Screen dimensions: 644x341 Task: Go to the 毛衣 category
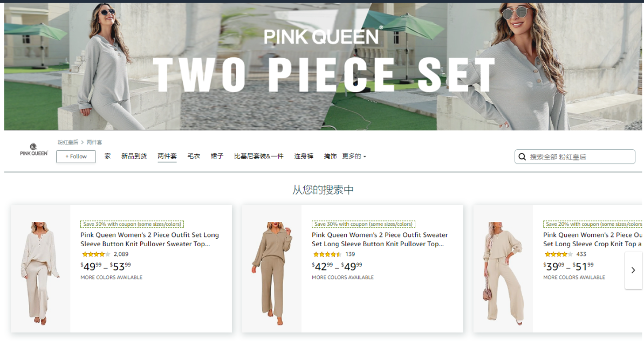click(194, 156)
